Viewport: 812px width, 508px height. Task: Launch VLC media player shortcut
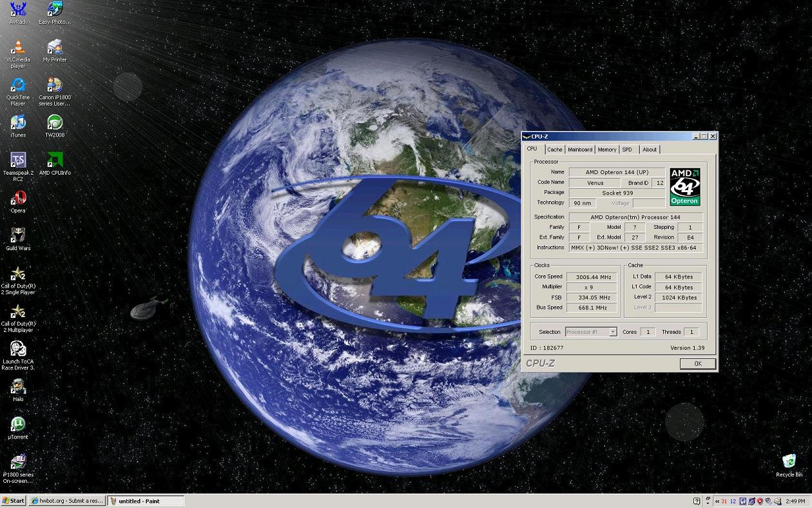pos(18,54)
